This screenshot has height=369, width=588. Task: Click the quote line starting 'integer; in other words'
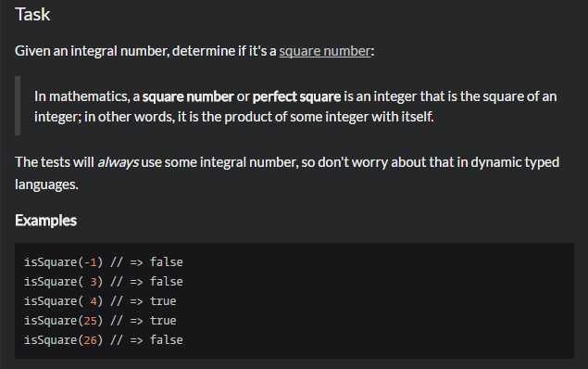coord(234,117)
